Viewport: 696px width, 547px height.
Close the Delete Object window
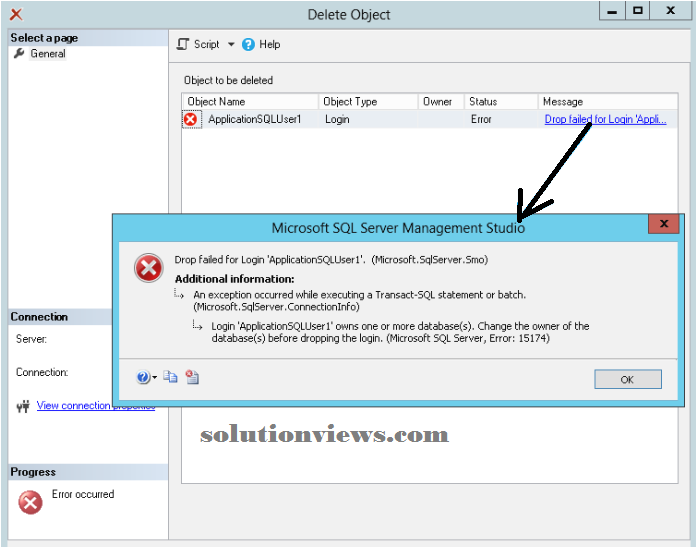point(671,10)
